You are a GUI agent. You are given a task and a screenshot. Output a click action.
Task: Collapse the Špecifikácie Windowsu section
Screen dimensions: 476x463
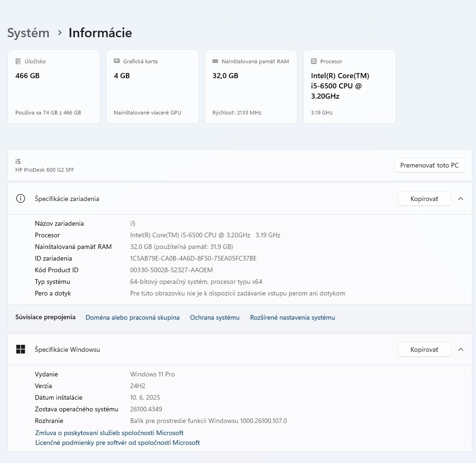(x=461, y=349)
